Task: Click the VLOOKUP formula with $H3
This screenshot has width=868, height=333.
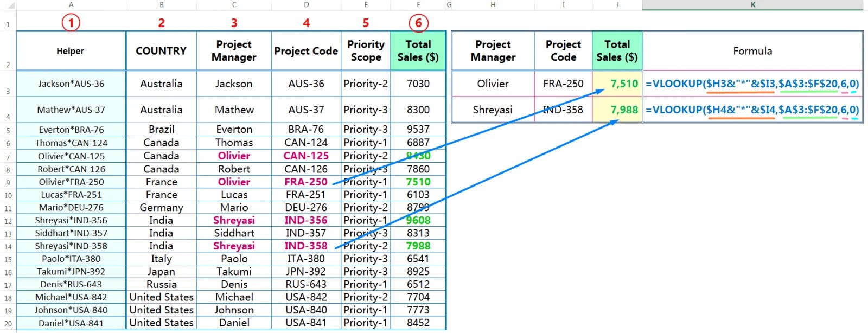Action: (753, 84)
